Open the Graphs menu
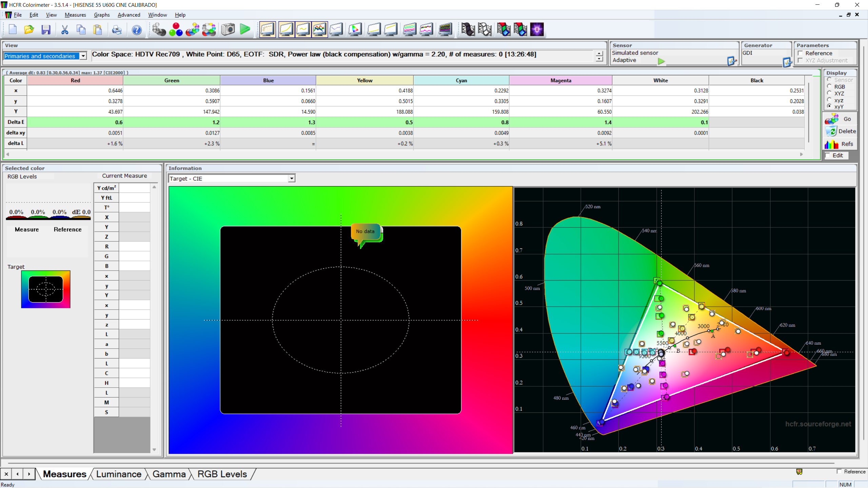 point(102,15)
